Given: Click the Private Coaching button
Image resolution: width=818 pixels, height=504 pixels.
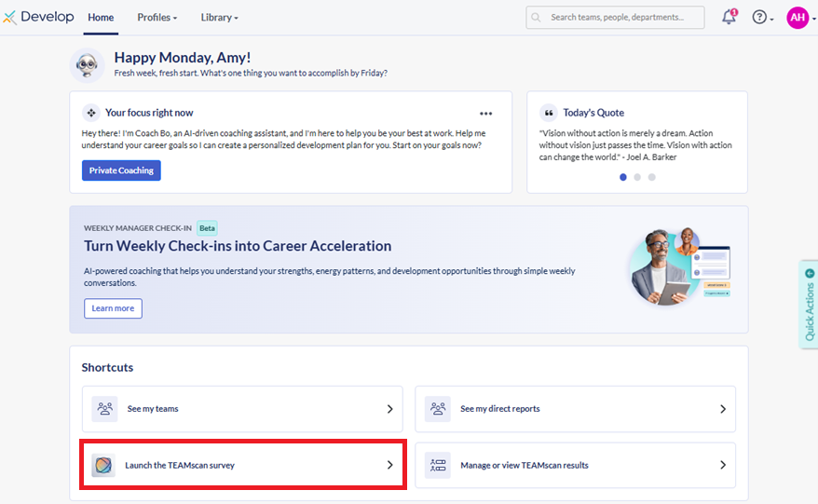Looking at the screenshot, I should point(121,170).
